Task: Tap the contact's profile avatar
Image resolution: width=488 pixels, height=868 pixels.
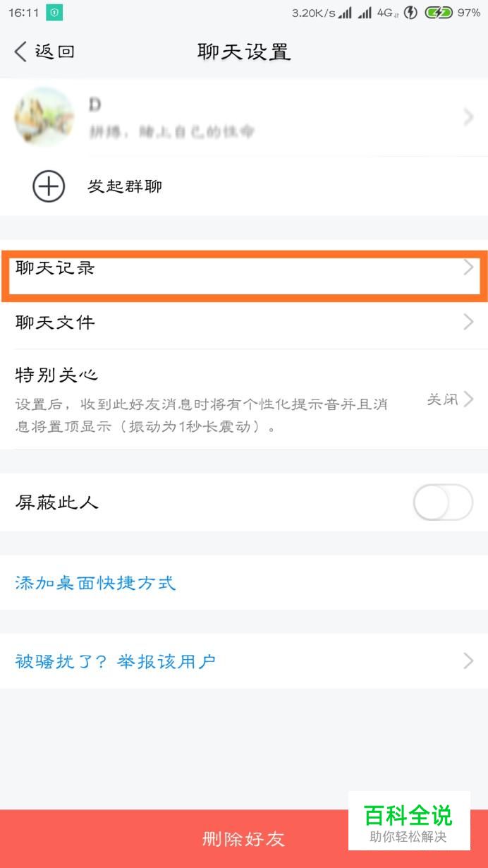Action: click(x=44, y=117)
